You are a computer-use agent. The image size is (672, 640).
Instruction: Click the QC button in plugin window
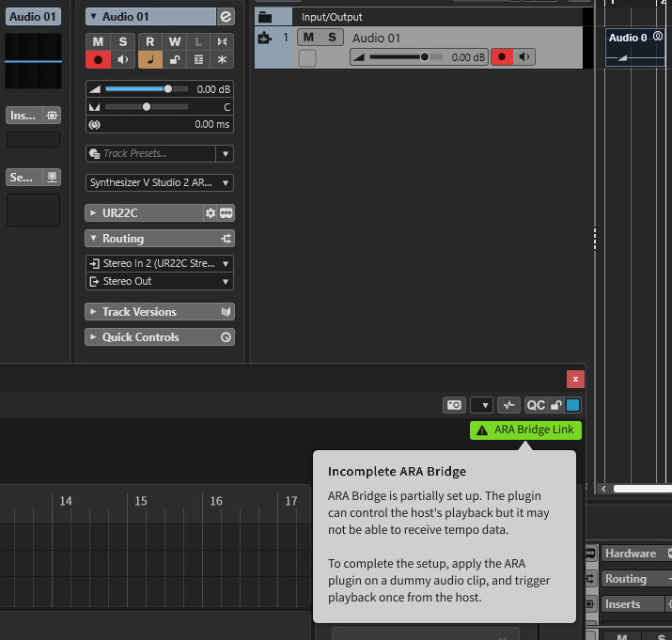[536, 405]
